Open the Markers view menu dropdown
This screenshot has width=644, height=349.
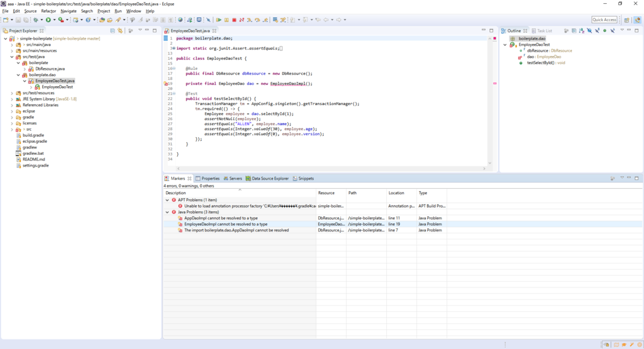[622, 178]
